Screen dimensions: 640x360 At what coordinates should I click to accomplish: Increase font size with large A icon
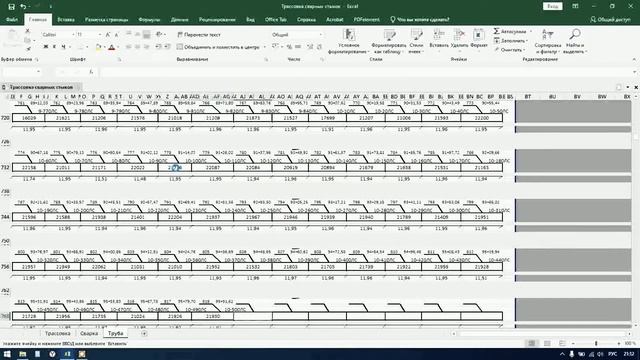(x=108, y=35)
